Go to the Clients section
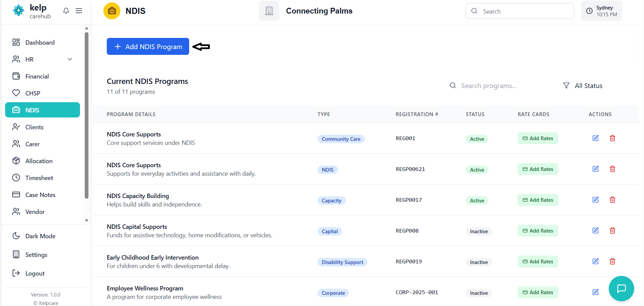Viewport: 644px width, 306px height. coord(34,127)
